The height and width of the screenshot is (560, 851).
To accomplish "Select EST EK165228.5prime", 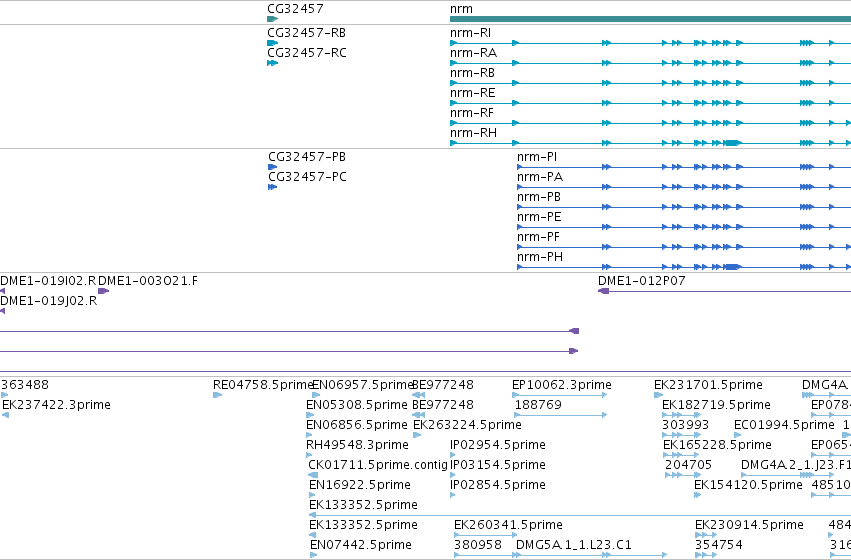I will pyautogui.click(x=717, y=446).
